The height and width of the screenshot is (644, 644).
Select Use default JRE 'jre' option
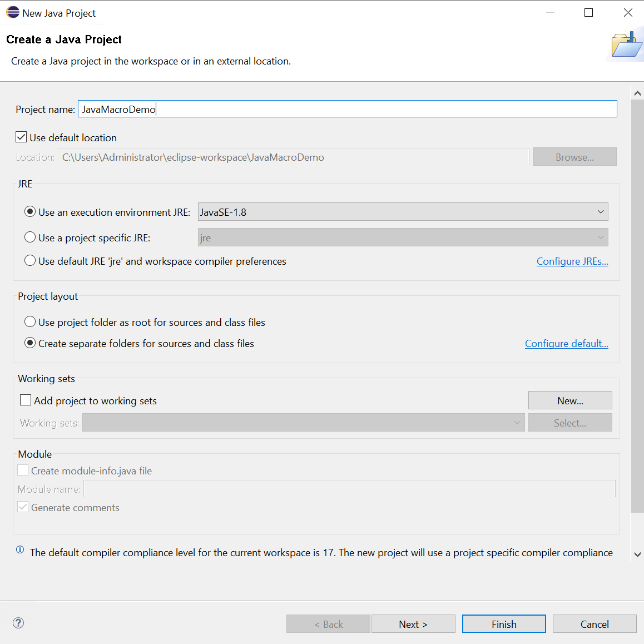click(30, 260)
